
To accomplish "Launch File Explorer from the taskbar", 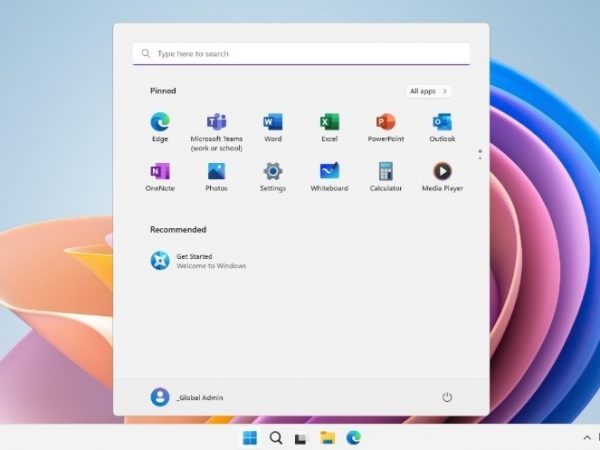I will pyautogui.click(x=328, y=438).
